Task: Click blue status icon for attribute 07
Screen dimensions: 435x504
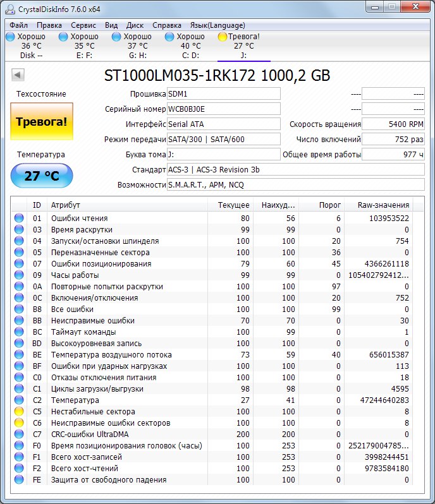Action: [x=19, y=263]
